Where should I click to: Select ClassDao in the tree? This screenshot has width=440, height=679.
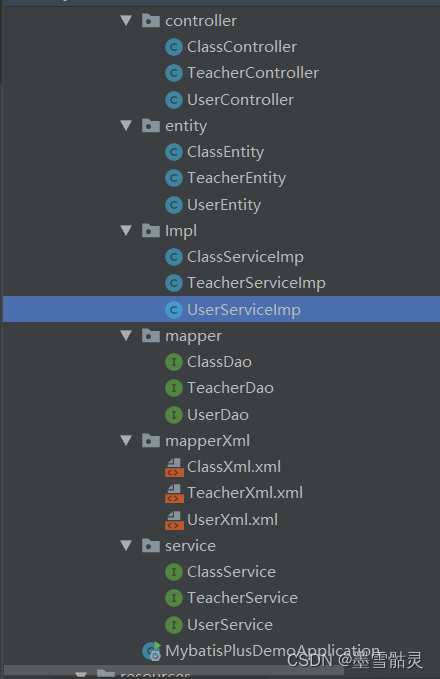pyautogui.click(x=219, y=362)
